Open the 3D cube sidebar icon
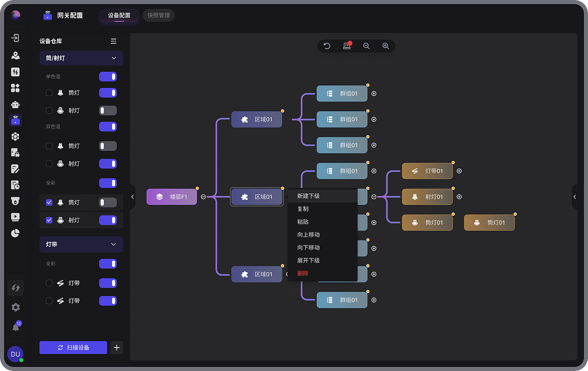588x371 pixels. [16, 137]
